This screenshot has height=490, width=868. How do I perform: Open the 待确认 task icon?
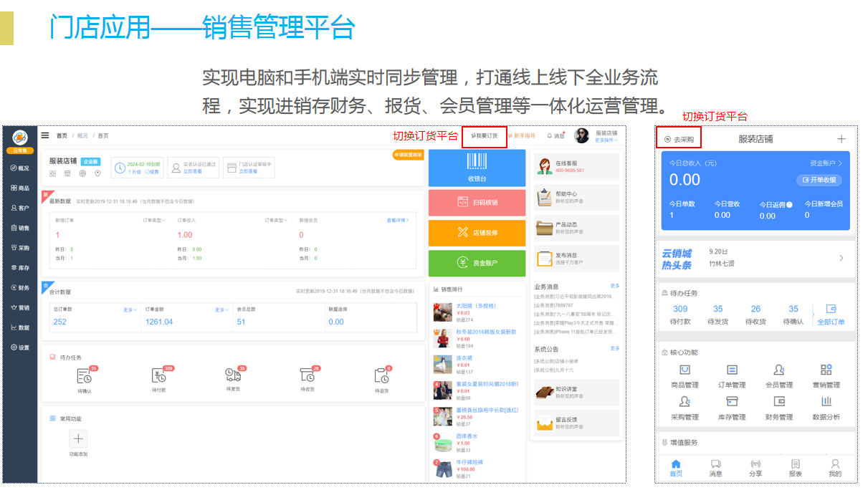click(85, 377)
